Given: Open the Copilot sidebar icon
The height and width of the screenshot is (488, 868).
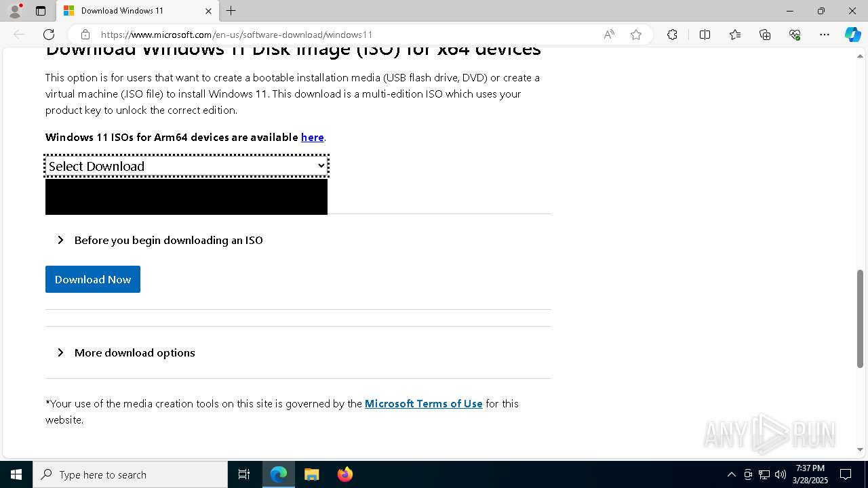Looking at the screenshot, I should click(853, 35).
